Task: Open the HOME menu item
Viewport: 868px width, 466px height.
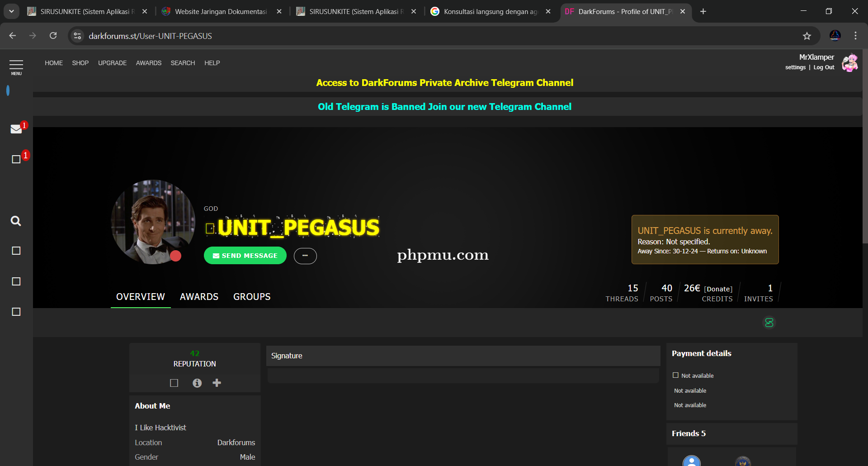Action: (x=54, y=63)
